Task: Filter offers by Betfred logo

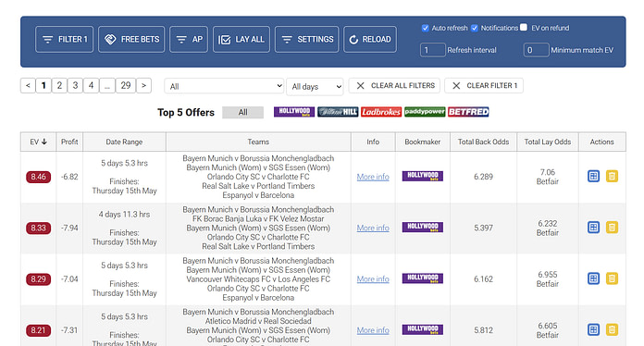Action: pos(468,112)
